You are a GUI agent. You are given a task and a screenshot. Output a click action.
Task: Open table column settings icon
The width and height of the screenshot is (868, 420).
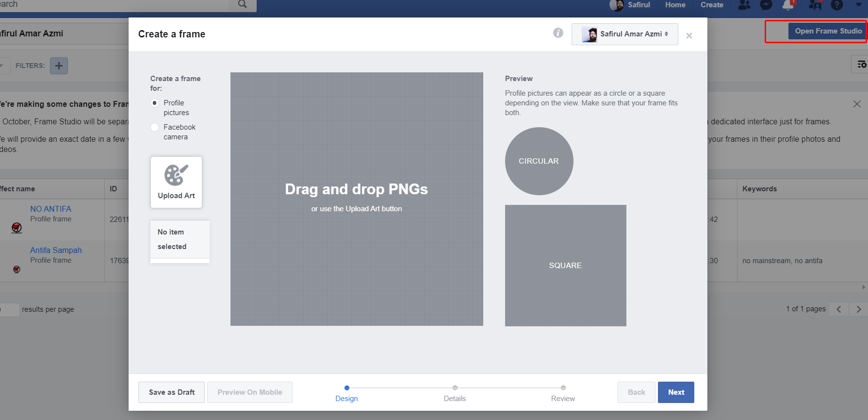[861, 64]
